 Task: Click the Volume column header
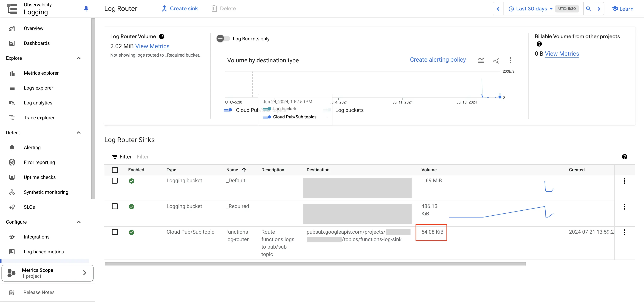pyautogui.click(x=429, y=170)
